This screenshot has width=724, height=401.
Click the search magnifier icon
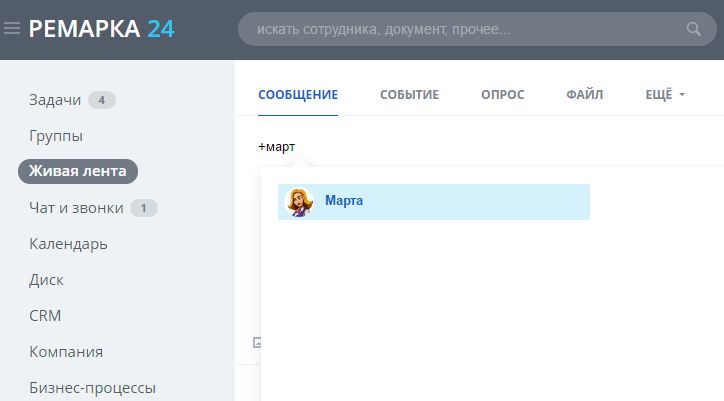tap(693, 29)
